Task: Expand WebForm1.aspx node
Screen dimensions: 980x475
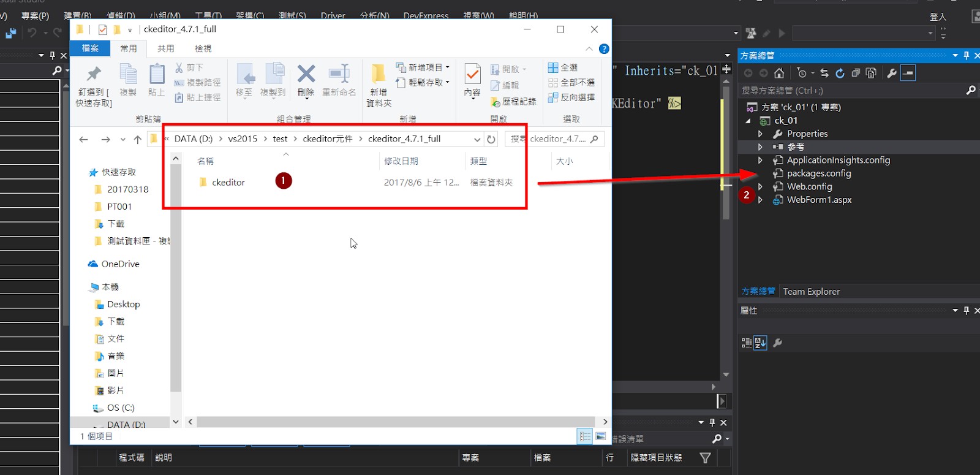Action: pos(760,200)
